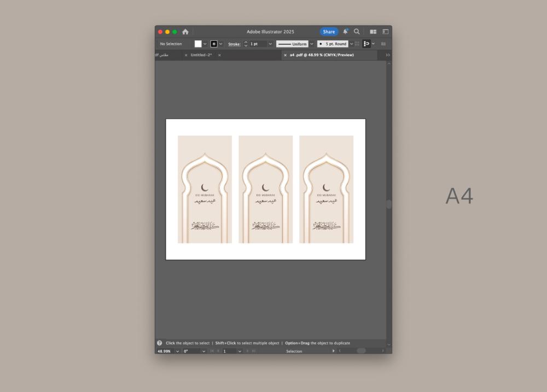Open the Stroke panel link
Image resolution: width=547 pixels, height=392 pixels.
[234, 44]
